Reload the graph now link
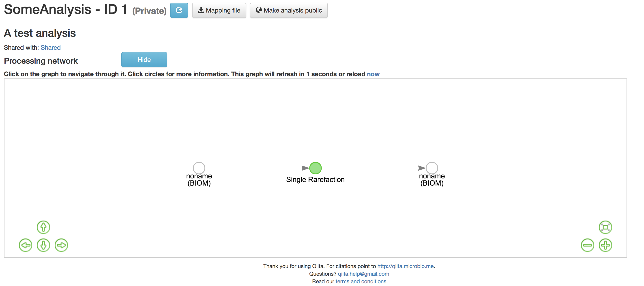 click(373, 74)
